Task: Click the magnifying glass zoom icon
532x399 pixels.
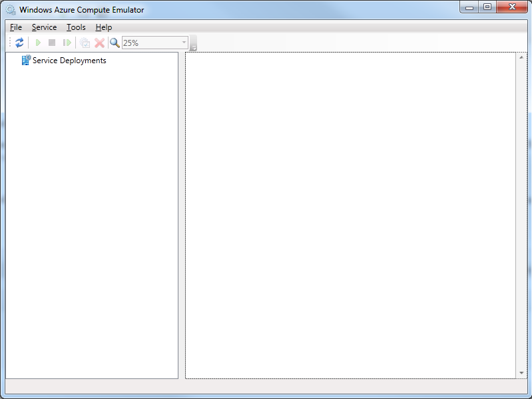Action: 115,43
